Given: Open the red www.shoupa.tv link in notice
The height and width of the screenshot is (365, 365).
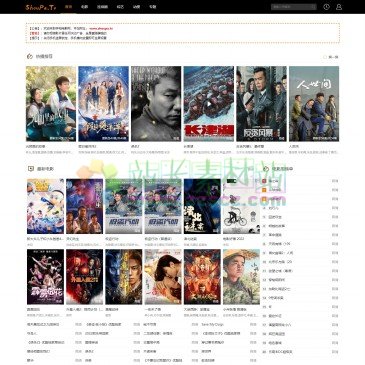Looking at the screenshot, I should tap(101, 29).
